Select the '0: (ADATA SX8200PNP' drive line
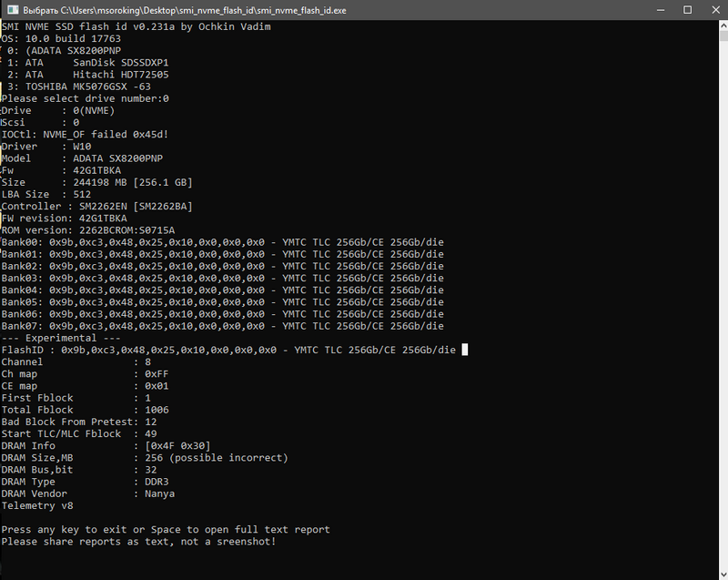Screen dimensions: 728x580 [x=64, y=51]
